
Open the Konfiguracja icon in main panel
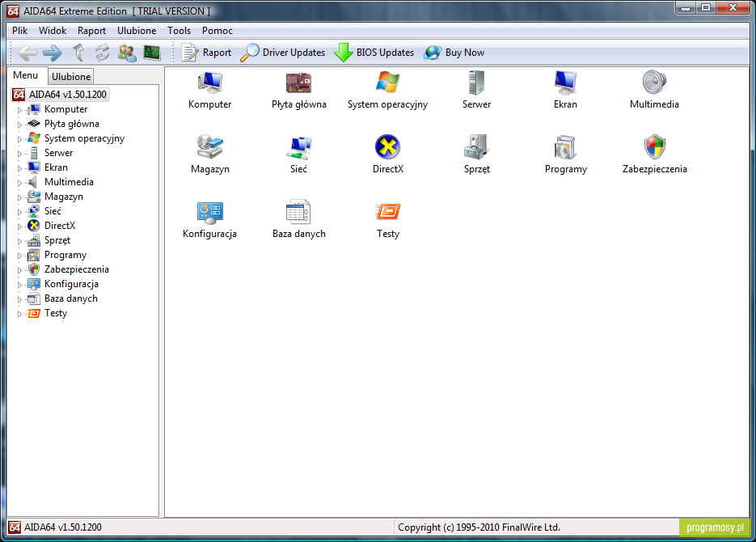pyautogui.click(x=209, y=212)
